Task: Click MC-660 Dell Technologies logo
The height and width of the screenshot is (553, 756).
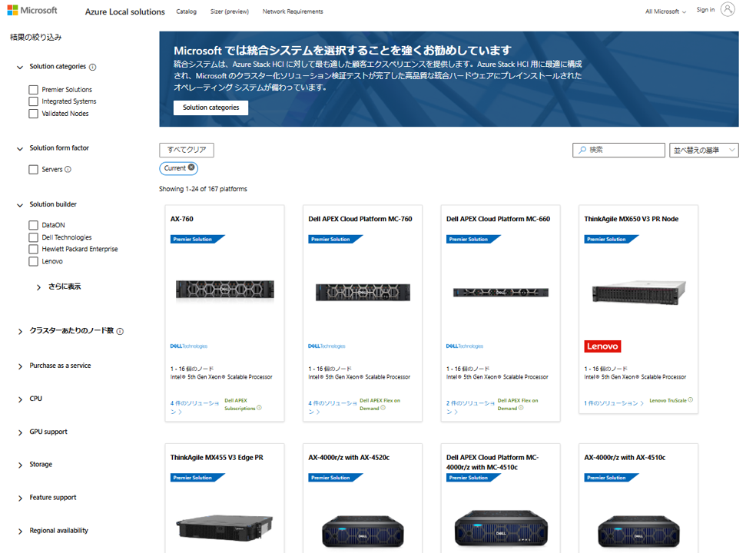Action: [x=465, y=346]
